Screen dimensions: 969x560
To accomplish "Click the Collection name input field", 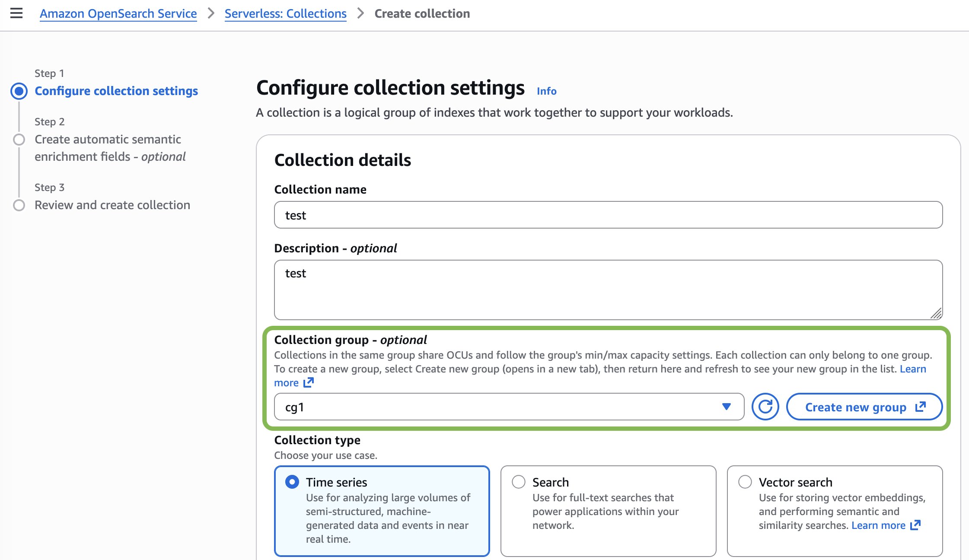I will [608, 215].
